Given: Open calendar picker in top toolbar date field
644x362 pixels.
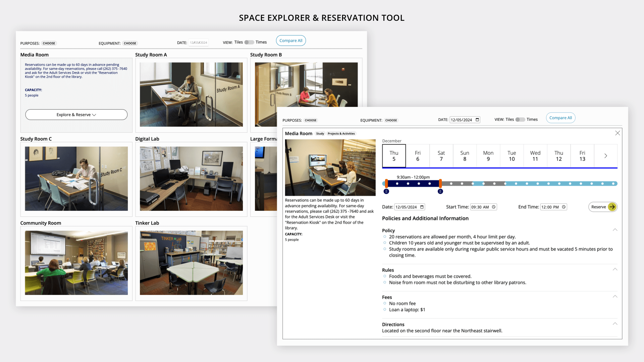Looking at the screenshot, I should pos(477,120).
